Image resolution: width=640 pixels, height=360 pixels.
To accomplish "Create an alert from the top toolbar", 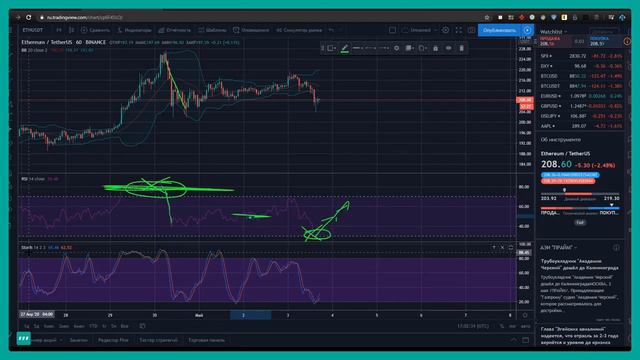I will coord(251,30).
